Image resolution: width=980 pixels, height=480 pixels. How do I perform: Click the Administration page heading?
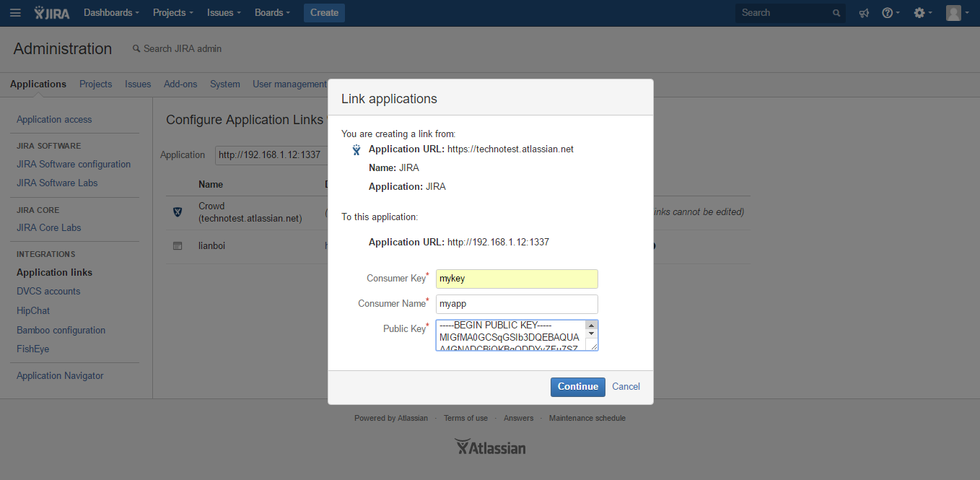[x=63, y=49]
